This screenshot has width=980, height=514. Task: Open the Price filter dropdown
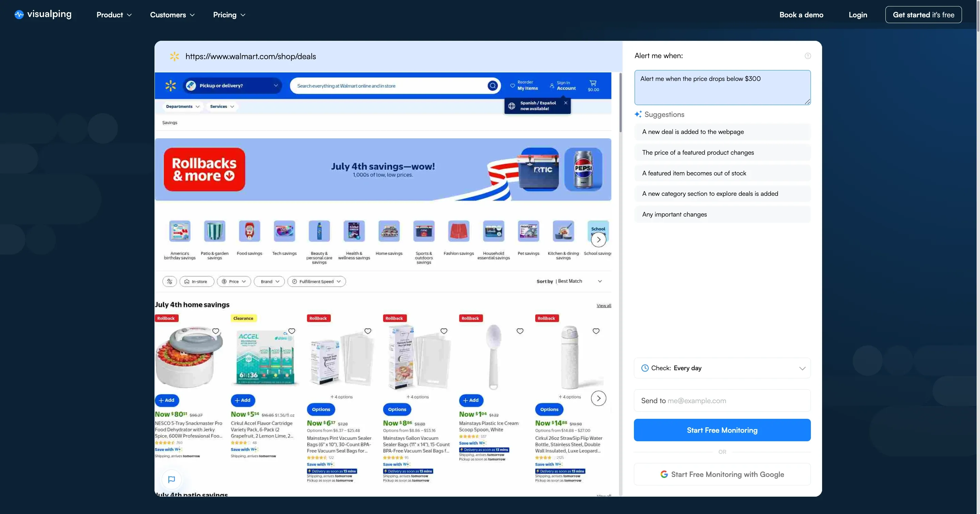(x=234, y=281)
